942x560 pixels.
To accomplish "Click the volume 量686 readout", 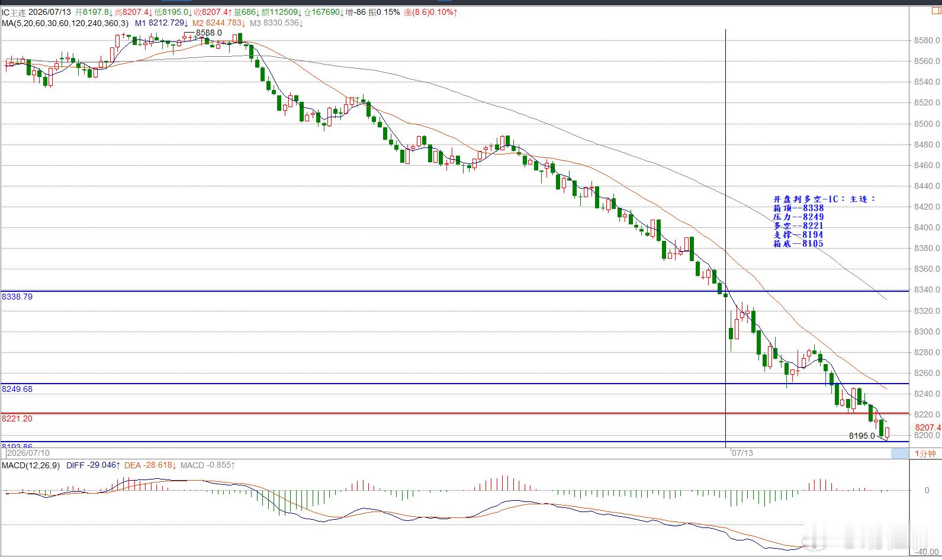I will (x=247, y=12).
